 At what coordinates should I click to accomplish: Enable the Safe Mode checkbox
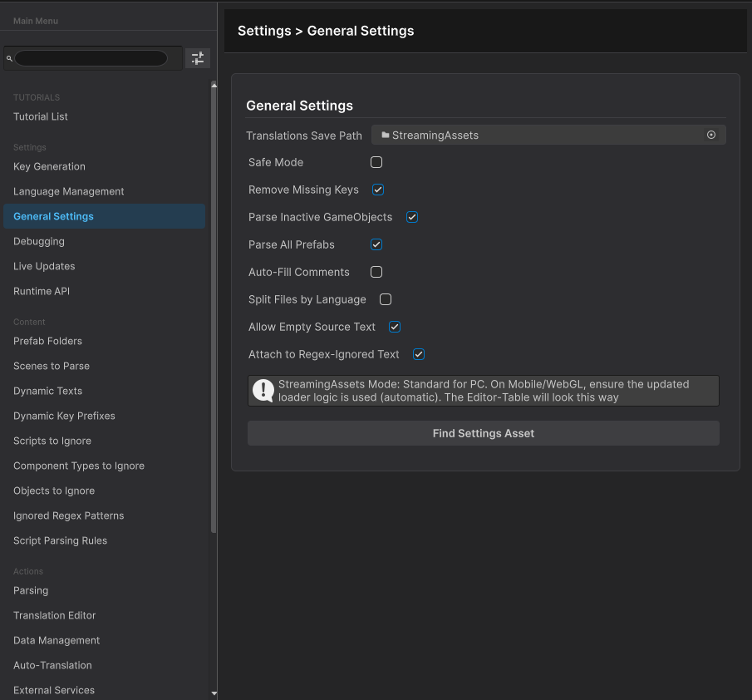pos(376,162)
